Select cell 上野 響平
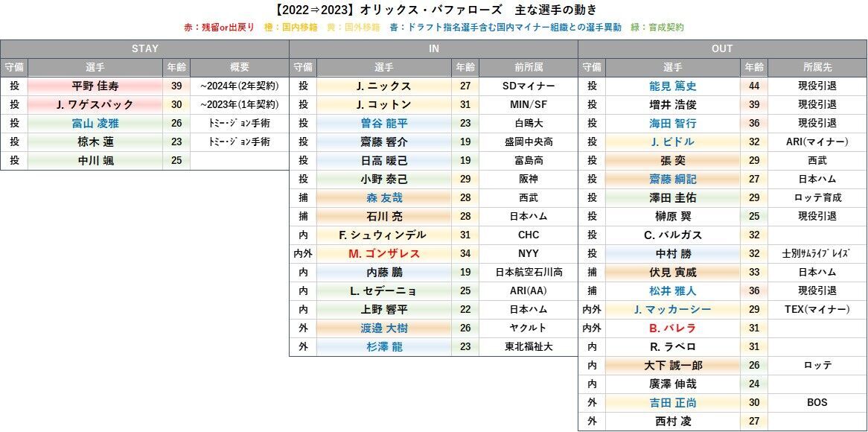 (x=383, y=310)
